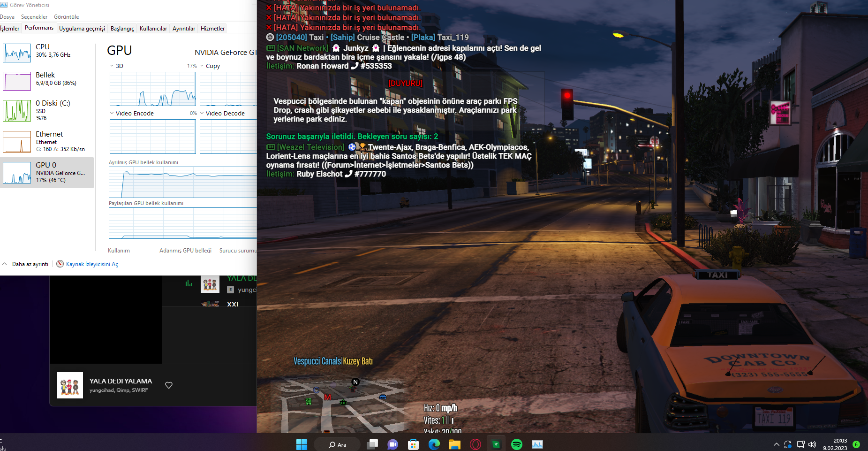Select the Ethernet performance item

coord(47,141)
